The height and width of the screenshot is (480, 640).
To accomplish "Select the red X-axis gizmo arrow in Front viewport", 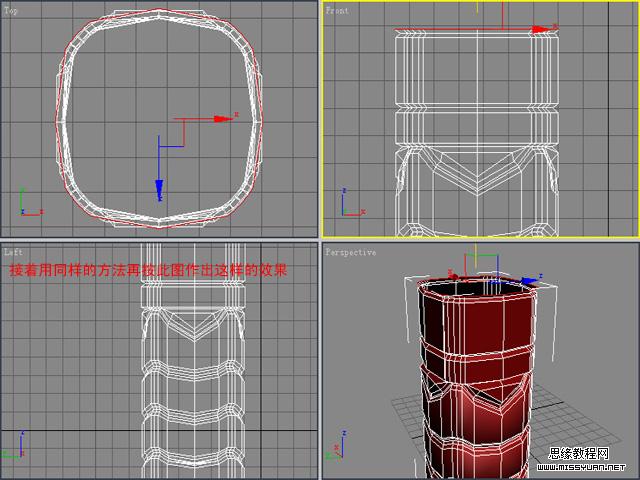I will (542, 29).
